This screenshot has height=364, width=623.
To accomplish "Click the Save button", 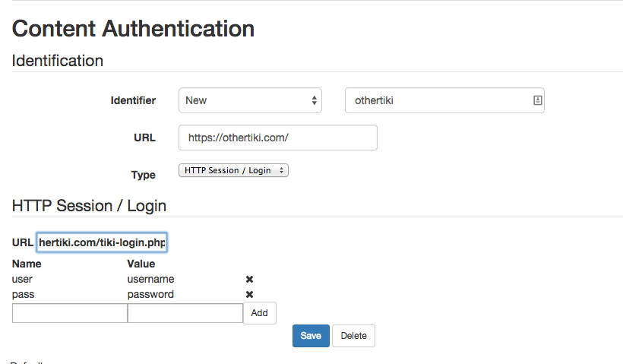I will pos(311,336).
